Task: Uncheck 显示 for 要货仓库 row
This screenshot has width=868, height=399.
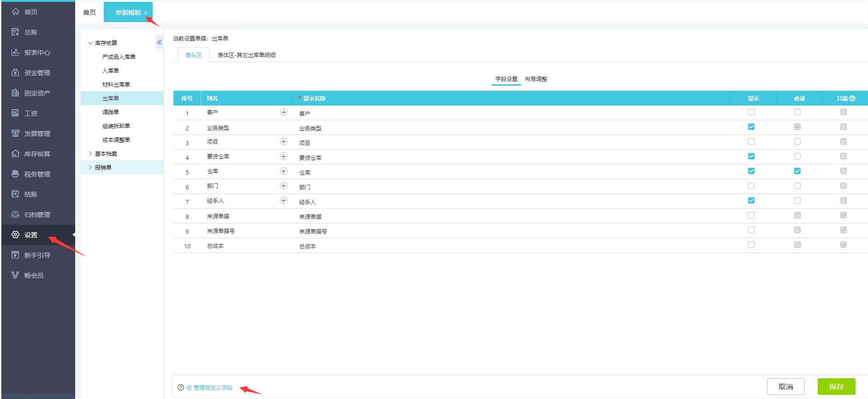Action: click(x=751, y=156)
